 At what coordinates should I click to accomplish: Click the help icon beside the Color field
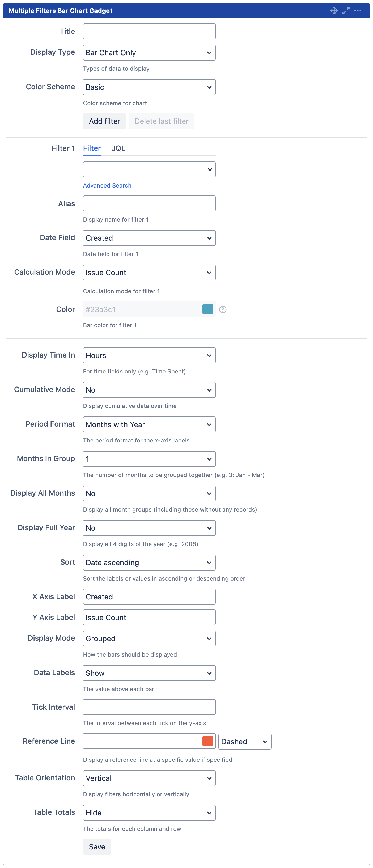[223, 309]
